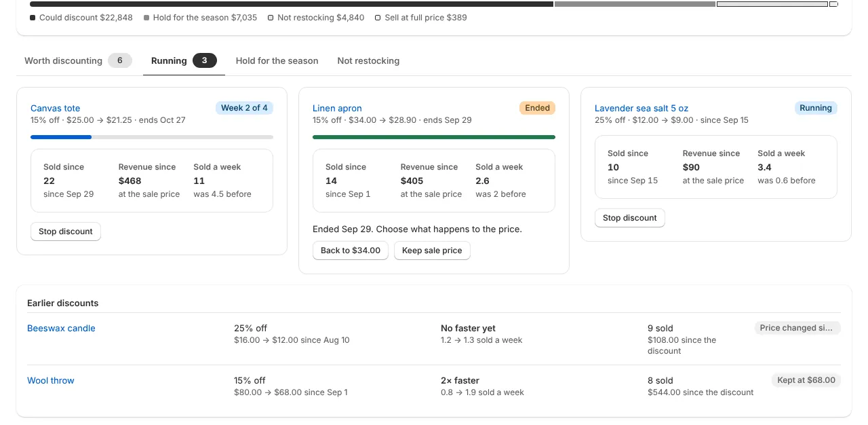Viewport: 868px width, 425px height.
Task: Open the Linen apron product link
Action: (x=337, y=108)
